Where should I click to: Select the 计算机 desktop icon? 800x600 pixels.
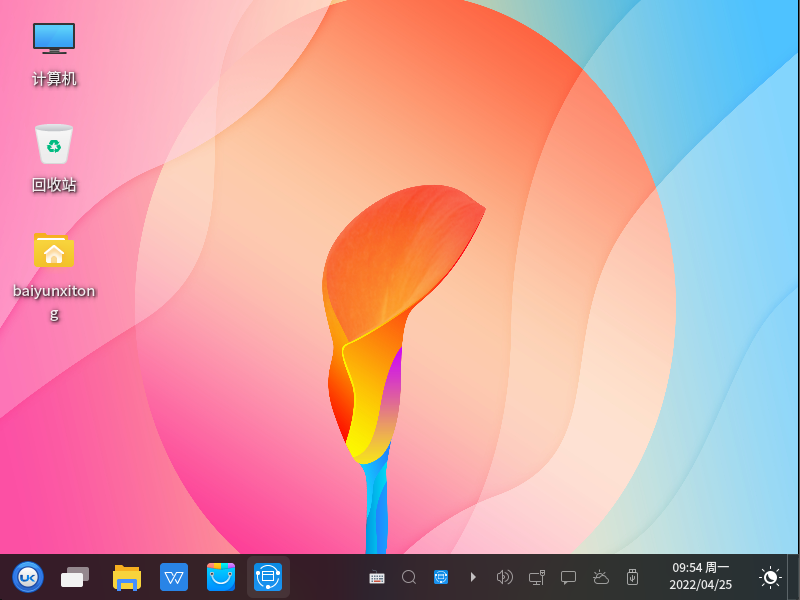[54, 52]
